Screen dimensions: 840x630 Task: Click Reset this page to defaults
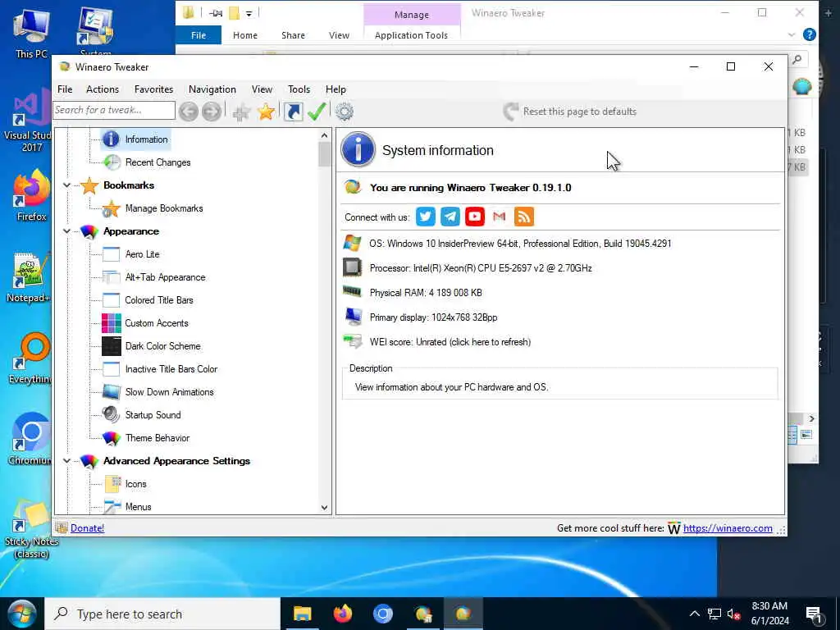[x=570, y=112]
